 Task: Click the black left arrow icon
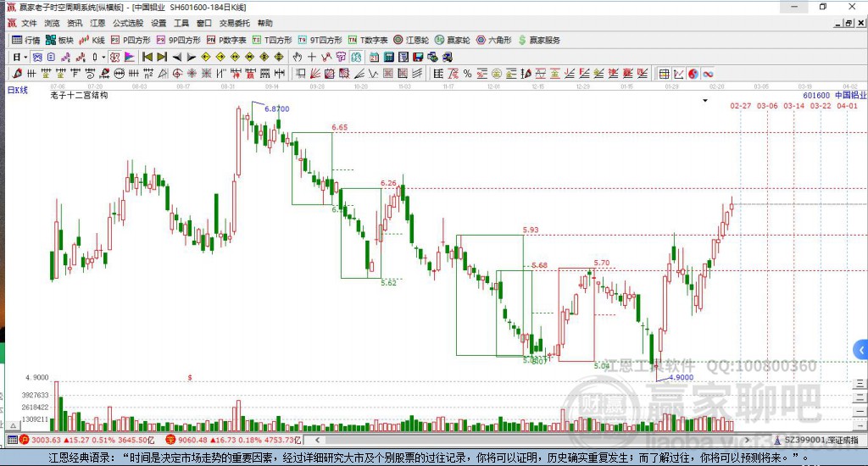click(176, 57)
